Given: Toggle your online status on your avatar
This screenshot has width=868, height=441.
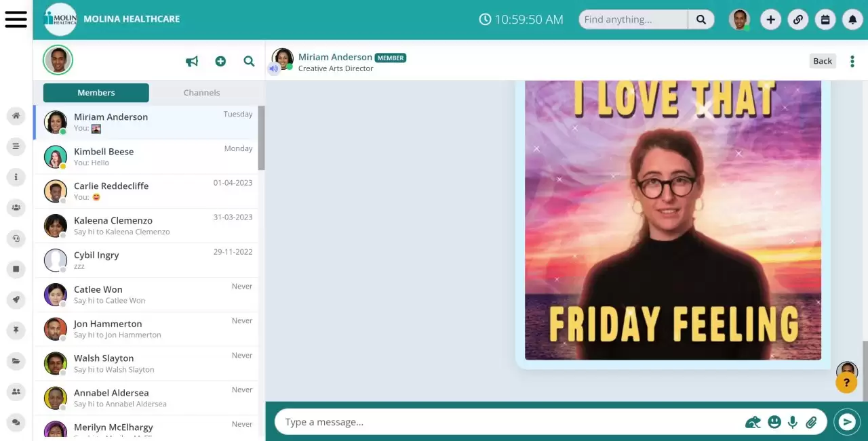Looking at the screenshot, I should 740,19.
